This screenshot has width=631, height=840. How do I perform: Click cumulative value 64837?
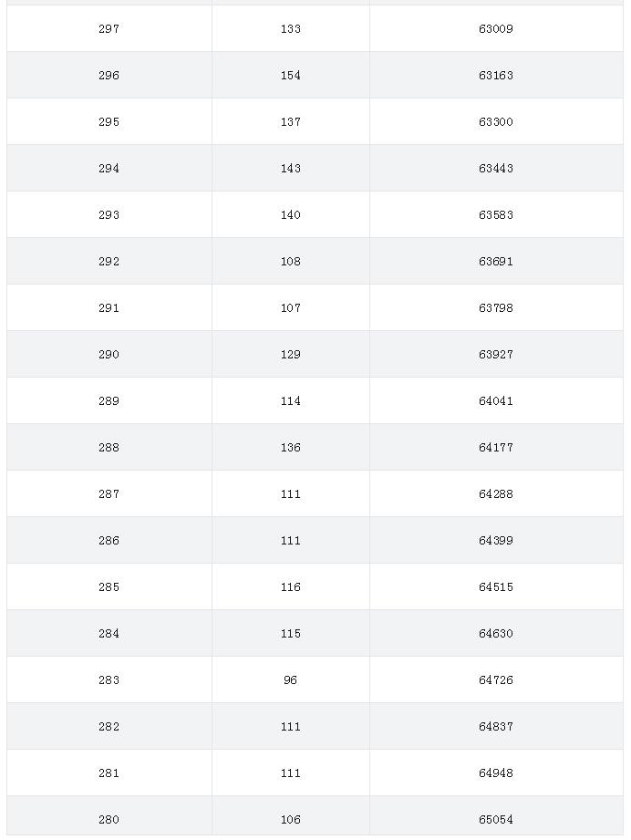pos(496,727)
